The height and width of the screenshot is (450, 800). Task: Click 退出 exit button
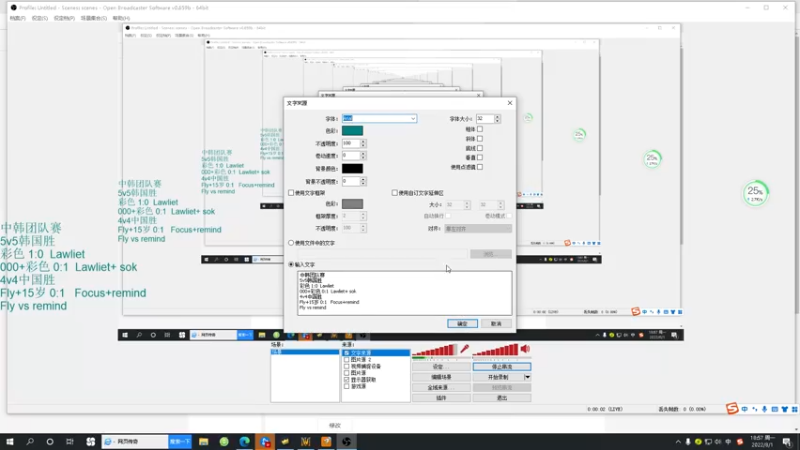[502, 397]
